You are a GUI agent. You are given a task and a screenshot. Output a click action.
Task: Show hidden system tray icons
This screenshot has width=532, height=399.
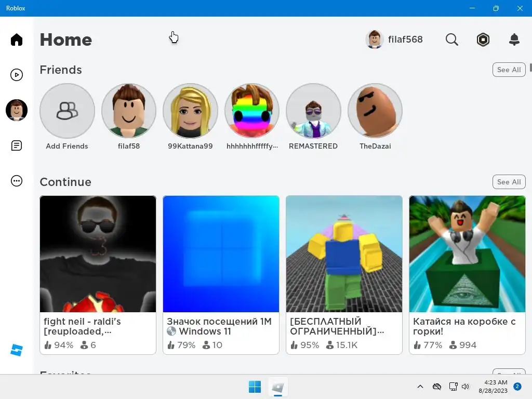[420, 387]
